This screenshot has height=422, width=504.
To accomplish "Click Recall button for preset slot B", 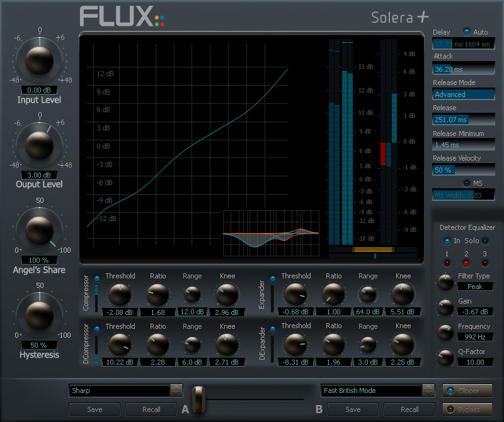I will point(409,409).
